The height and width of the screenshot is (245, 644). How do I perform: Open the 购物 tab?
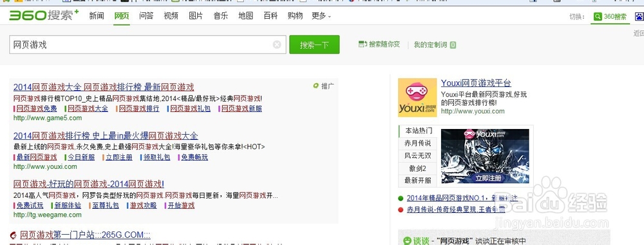pyautogui.click(x=295, y=16)
